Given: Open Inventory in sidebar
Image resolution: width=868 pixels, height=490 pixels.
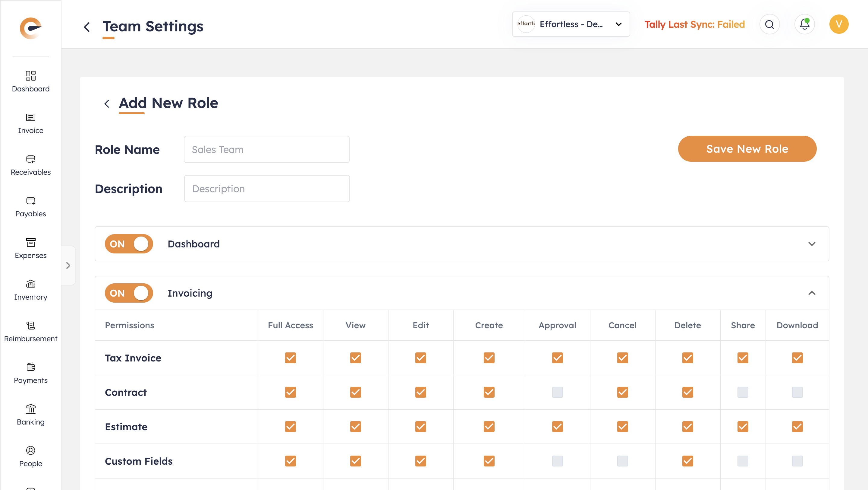Looking at the screenshot, I should 31,290.
